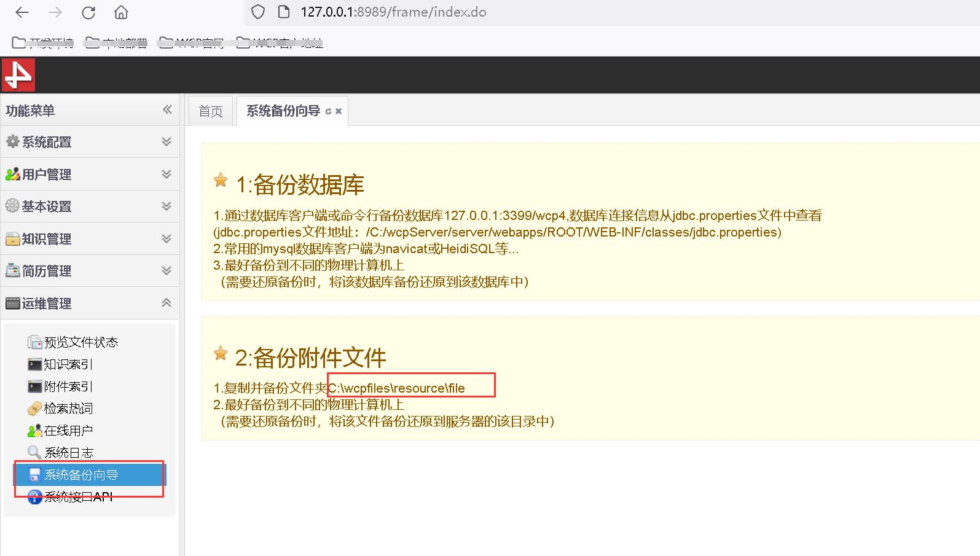The width and height of the screenshot is (980, 556).
Task: Expand the 简历管理 menu section
Action: 90,271
